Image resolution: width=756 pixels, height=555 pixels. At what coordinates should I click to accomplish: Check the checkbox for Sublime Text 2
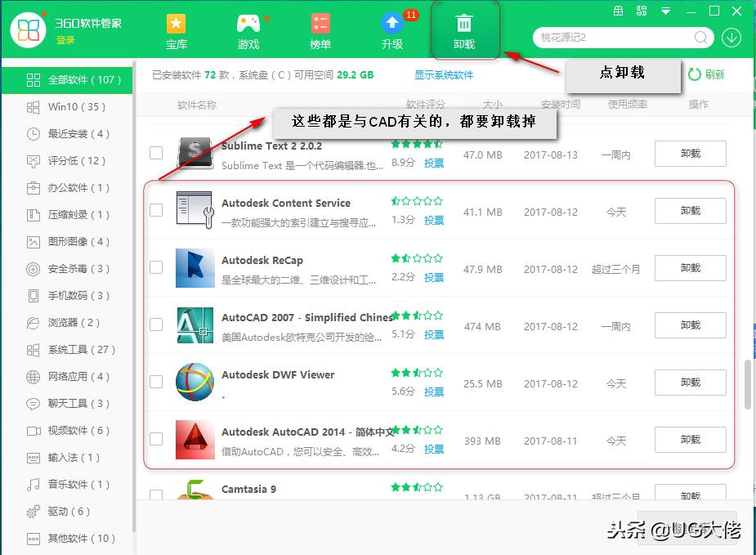(155, 153)
